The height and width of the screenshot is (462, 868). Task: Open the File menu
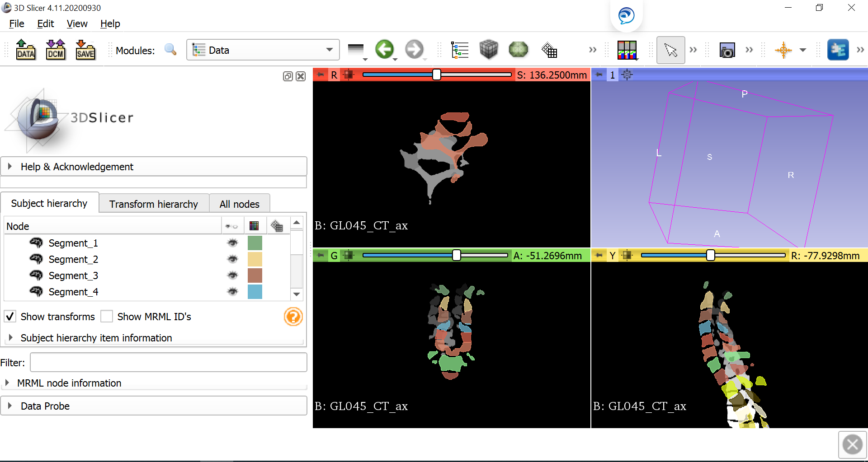(16, 23)
